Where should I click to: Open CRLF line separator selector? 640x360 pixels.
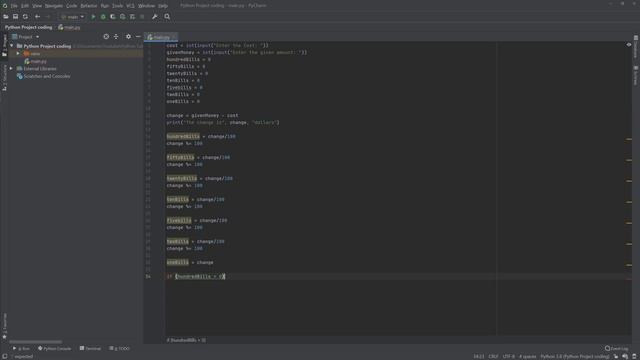pyautogui.click(x=493, y=356)
